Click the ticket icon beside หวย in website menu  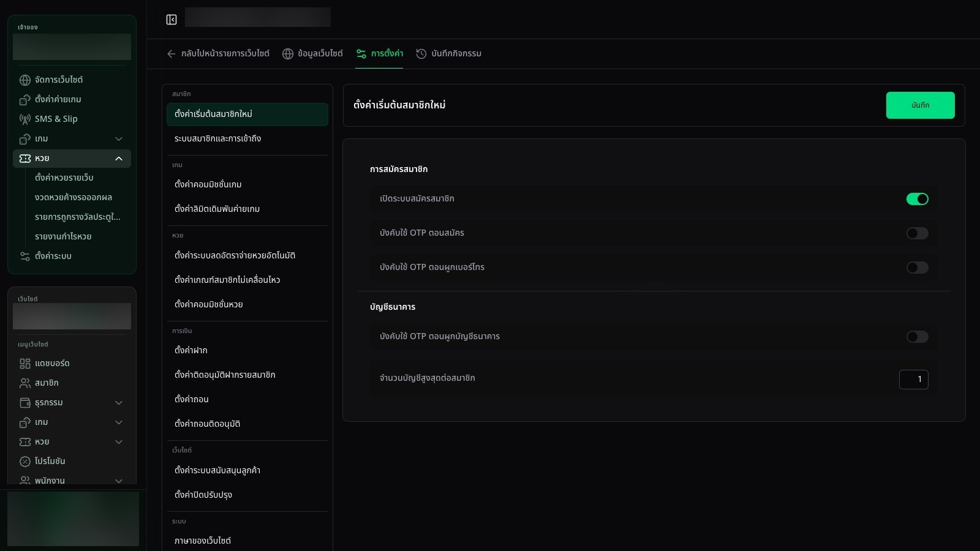point(25,442)
